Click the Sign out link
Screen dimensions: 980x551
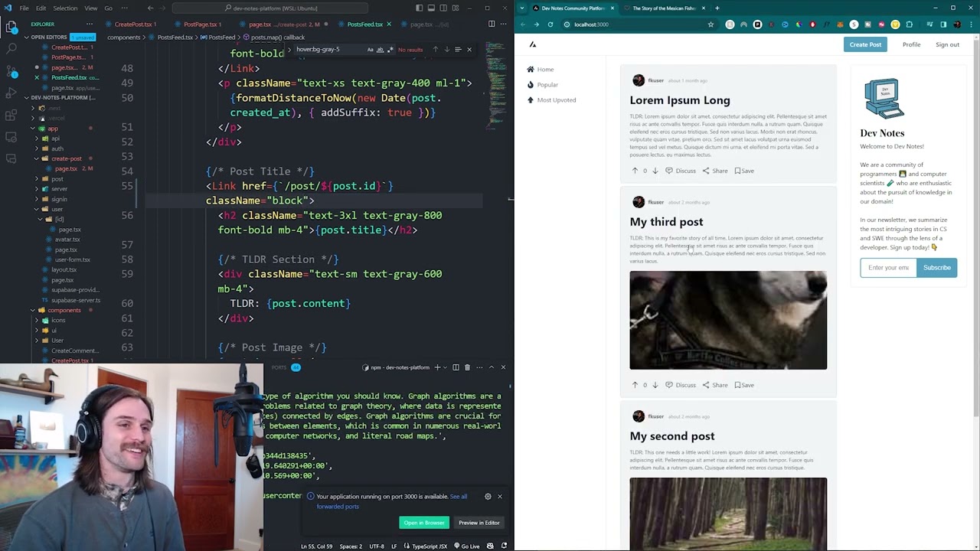click(947, 44)
